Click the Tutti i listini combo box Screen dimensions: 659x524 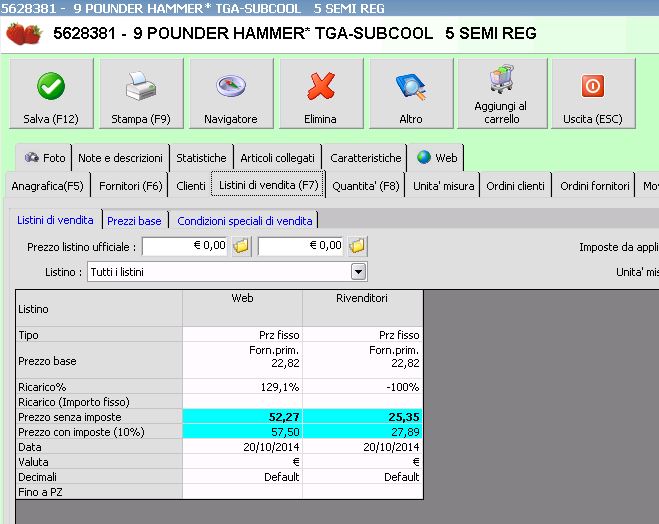tap(227, 272)
